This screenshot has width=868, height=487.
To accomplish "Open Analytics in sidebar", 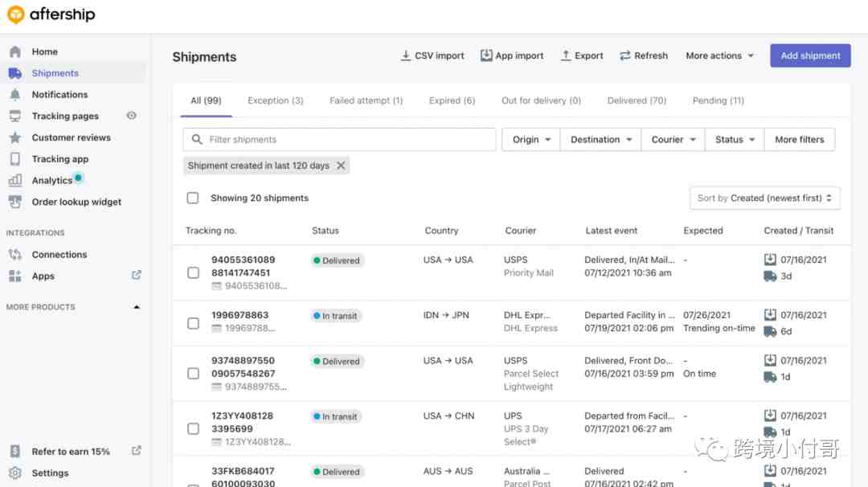I will click(x=51, y=180).
